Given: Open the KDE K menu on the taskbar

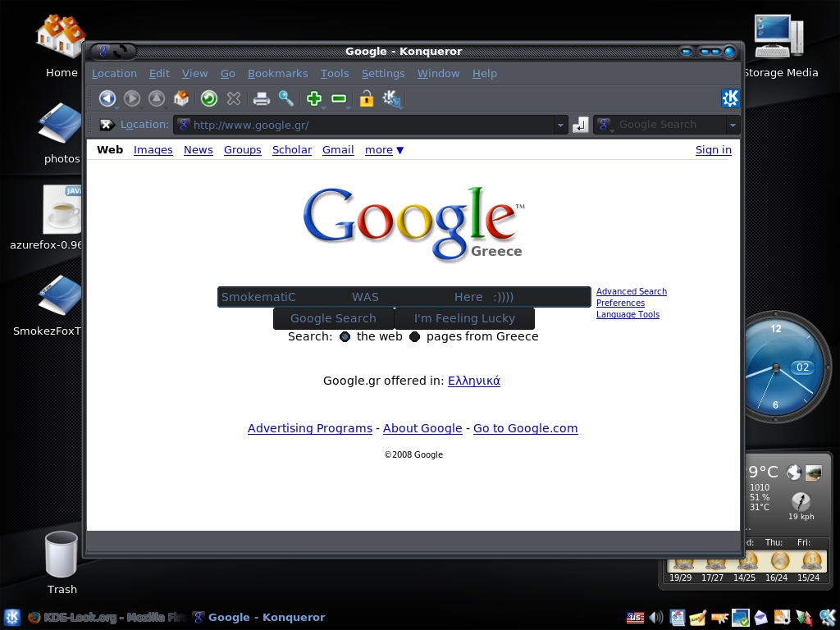Looking at the screenshot, I should pos(11,618).
